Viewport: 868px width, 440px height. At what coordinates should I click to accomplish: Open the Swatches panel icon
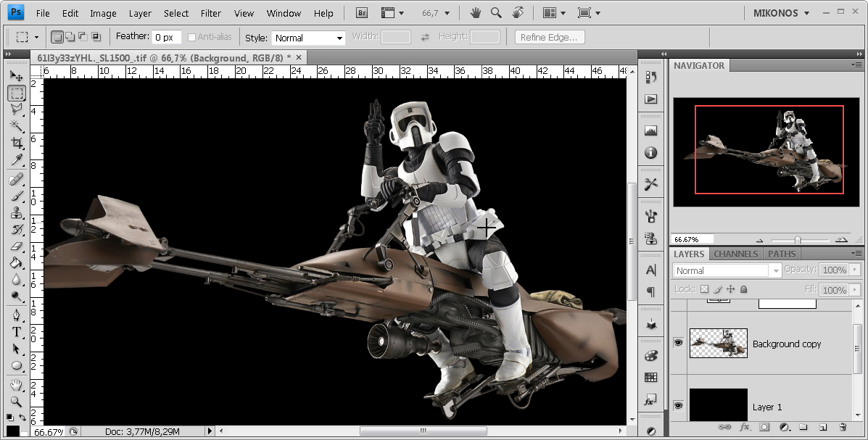651,378
